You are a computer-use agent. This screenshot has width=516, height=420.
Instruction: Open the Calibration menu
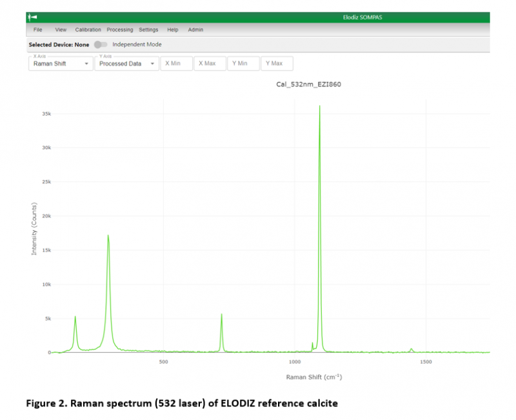coord(88,30)
